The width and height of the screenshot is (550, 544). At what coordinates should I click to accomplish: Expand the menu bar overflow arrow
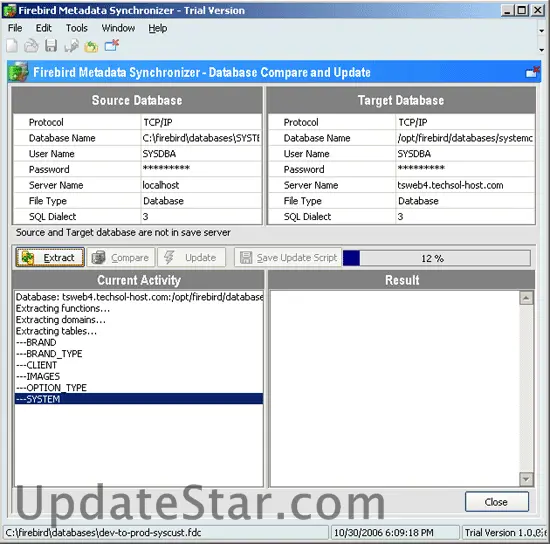[x=542, y=31]
